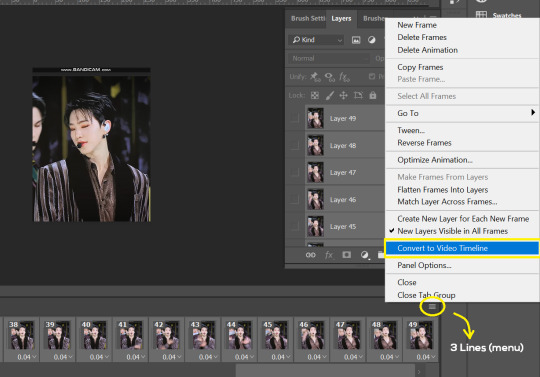Toggle visibility of Layer 49
Screen dimensions: 540x377
click(x=295, y=118)
